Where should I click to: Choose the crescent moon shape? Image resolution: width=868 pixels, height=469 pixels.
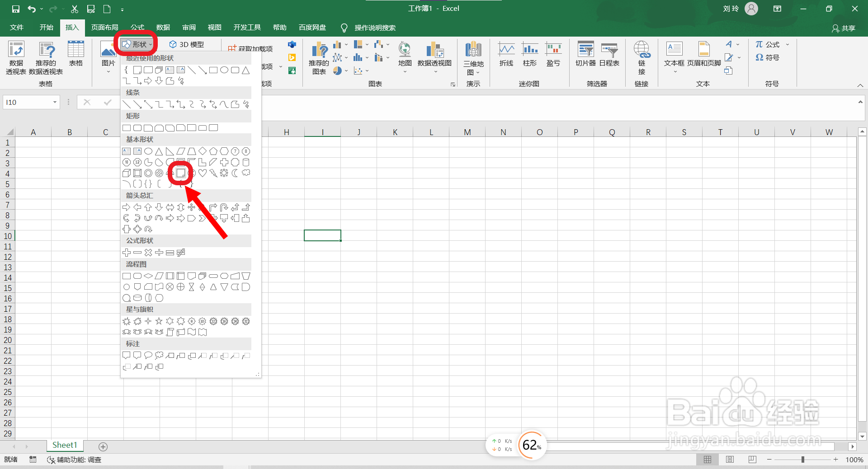pos(235,173)
